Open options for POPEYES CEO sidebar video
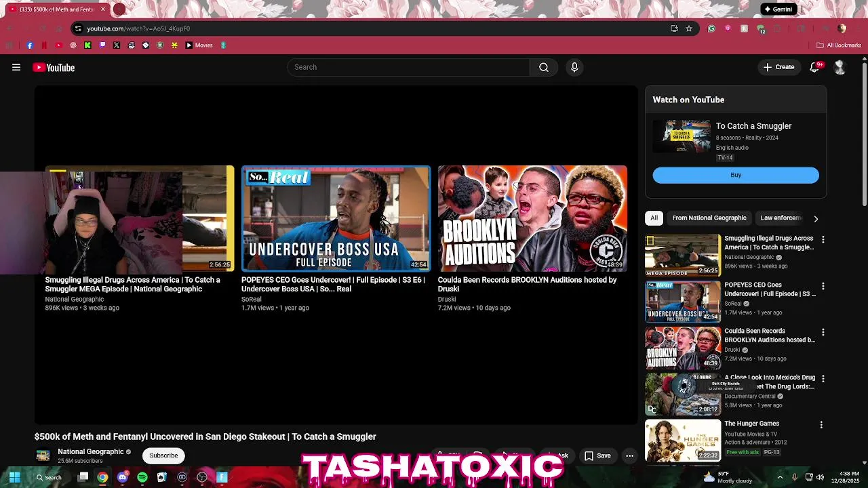The width and height of the screenshot is (868, 488). [823, 286]
